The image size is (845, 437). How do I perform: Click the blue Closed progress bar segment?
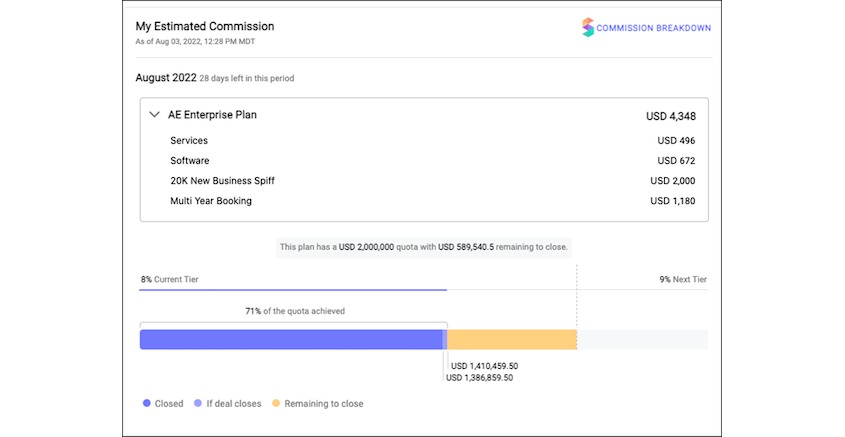[x=291, y=339]
